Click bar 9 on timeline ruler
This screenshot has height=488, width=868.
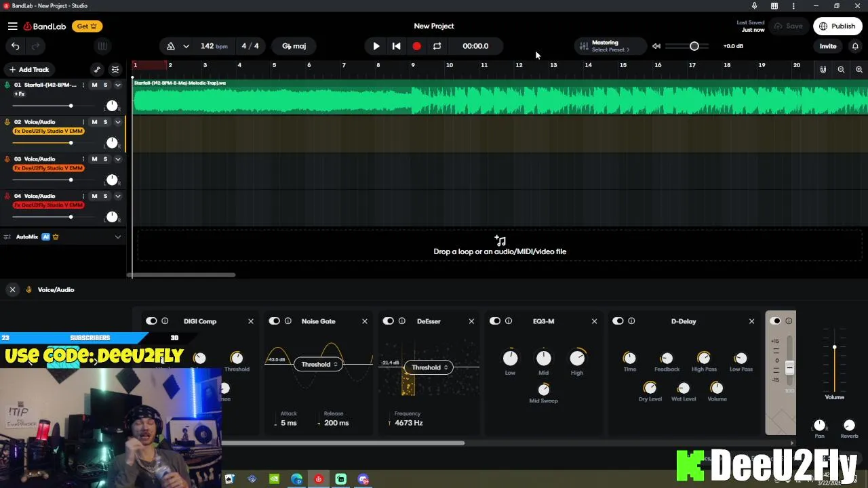(x=413, y=65)
